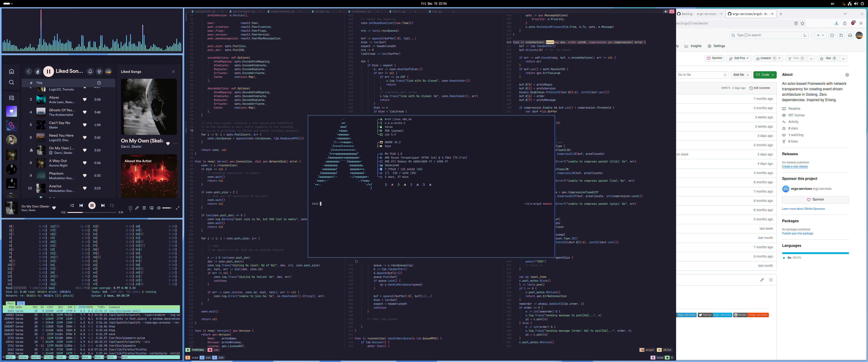Image resolution: width=868 pixels, height=362 pixels.
Task: Unlike Need You Here track
Action: (85, 138)
